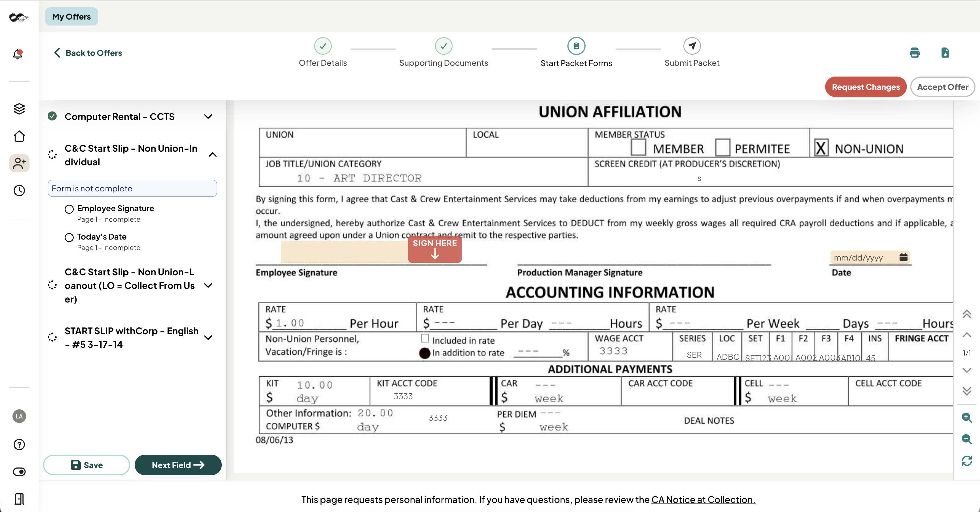Click the LA user avatar
This screenshot has height=512, width=980.
click(19, 416)
